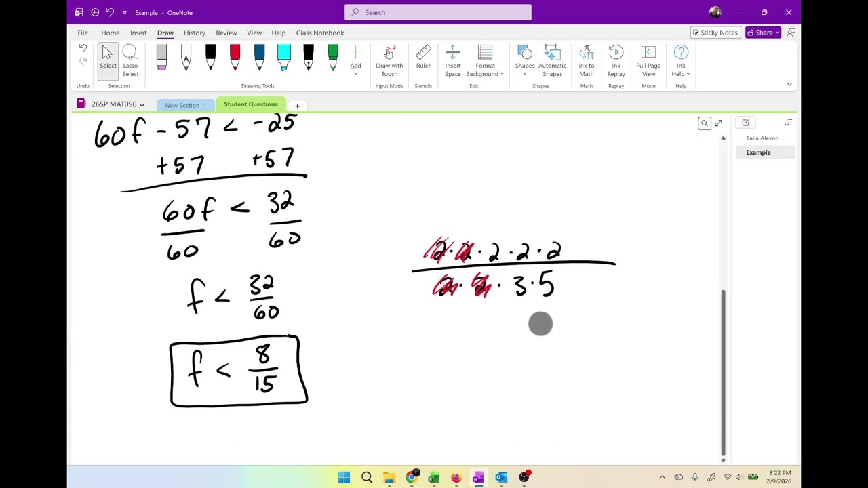
Task: Open the Windows Start menu
Action: click(344, 477)
